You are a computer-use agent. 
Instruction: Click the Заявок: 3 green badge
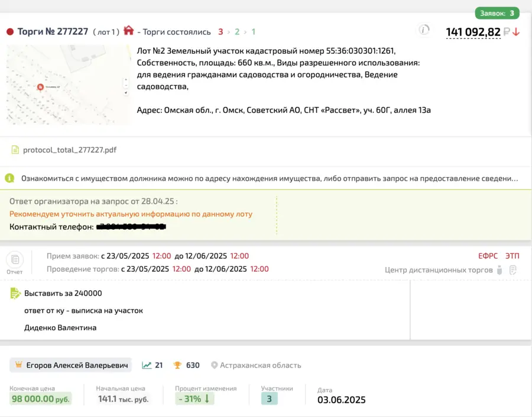pos(497,13)
